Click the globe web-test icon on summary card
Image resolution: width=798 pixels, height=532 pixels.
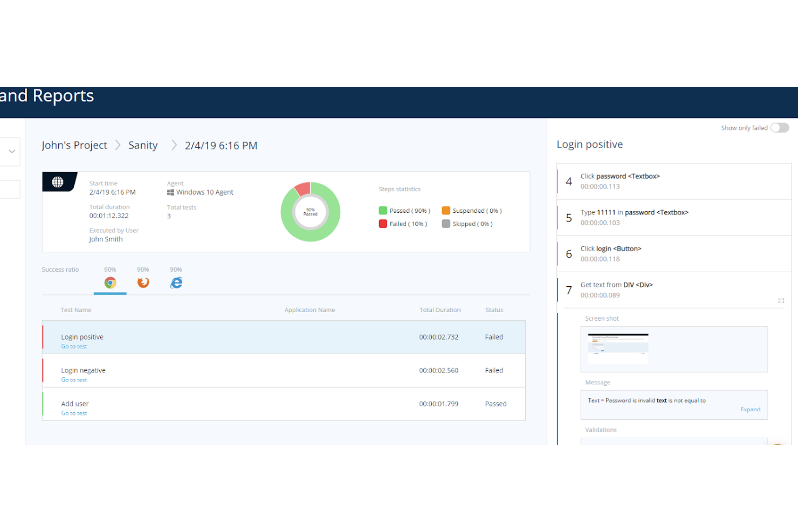[58, 182]
